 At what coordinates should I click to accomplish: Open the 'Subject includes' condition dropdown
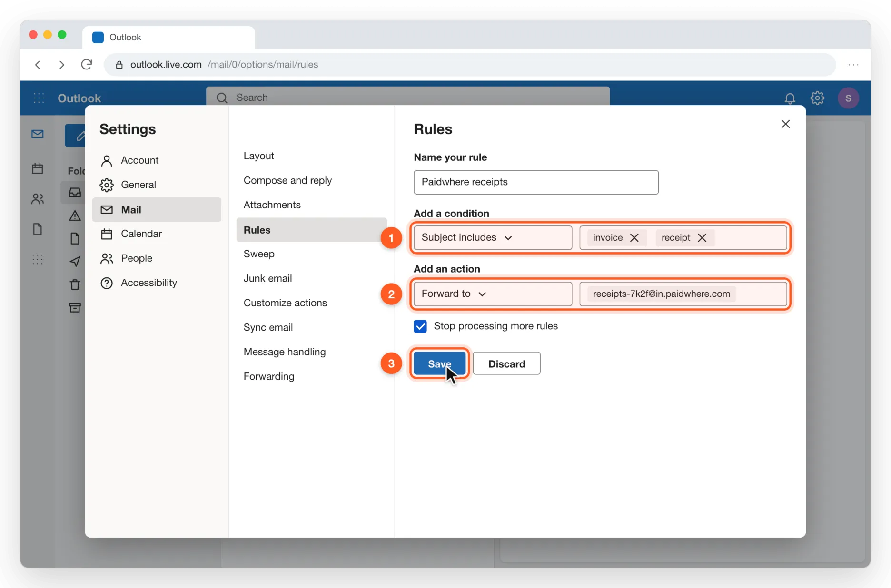(x=493, y=238)
